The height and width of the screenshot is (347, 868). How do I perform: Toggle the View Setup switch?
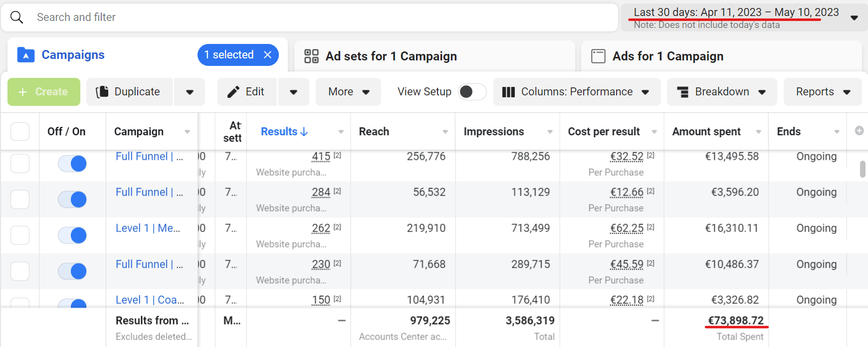tap(472, 92)
